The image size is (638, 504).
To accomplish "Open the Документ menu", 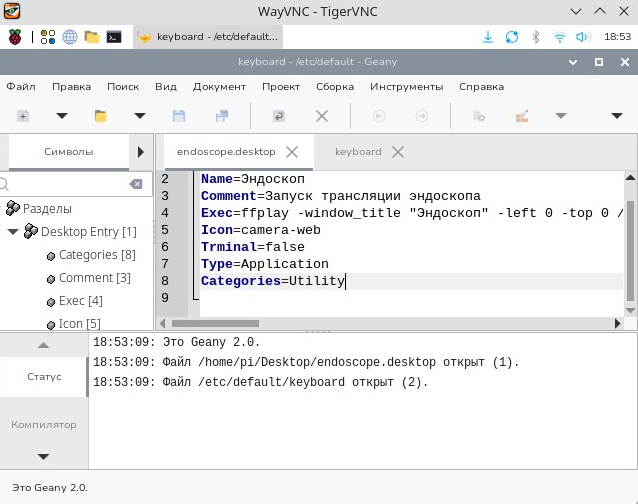I will click(x=219, y=87).
